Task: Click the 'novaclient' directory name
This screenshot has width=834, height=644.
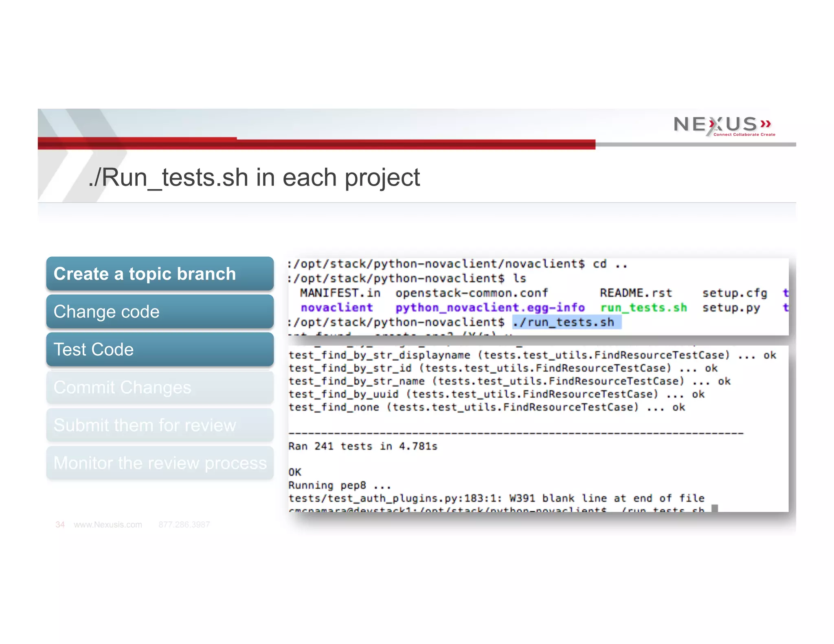Action: pyautogui.click(x=337, y=308)
